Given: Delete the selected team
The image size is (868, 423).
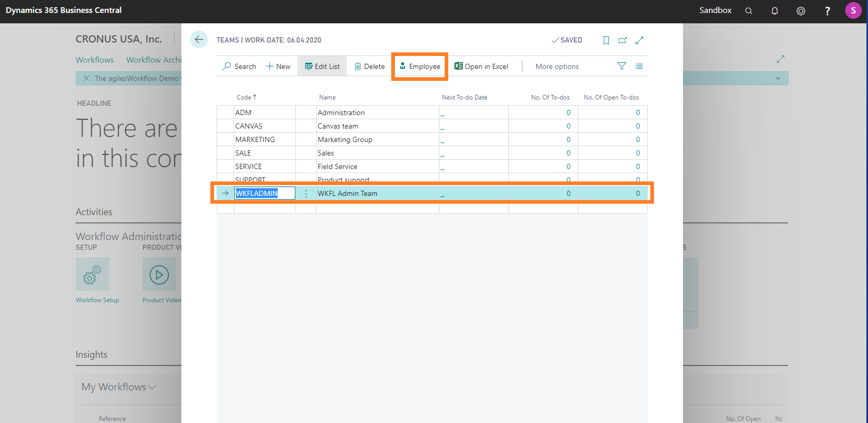Looking at the screenshot, I should click(369, 66).
